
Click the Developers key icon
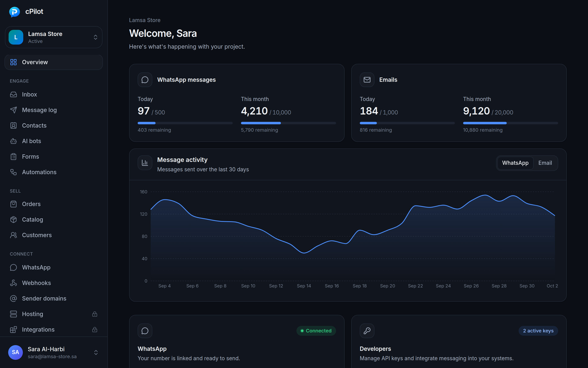coord(367,331)
